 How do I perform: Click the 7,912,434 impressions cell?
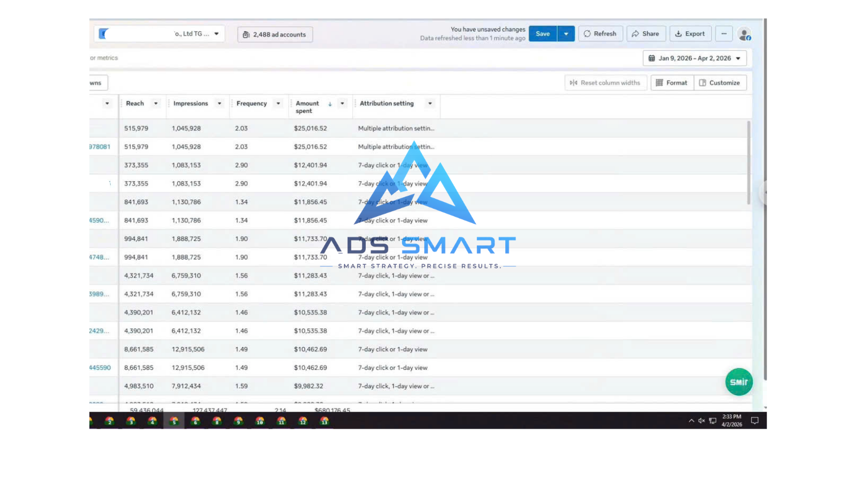click(x=187, y=386)
